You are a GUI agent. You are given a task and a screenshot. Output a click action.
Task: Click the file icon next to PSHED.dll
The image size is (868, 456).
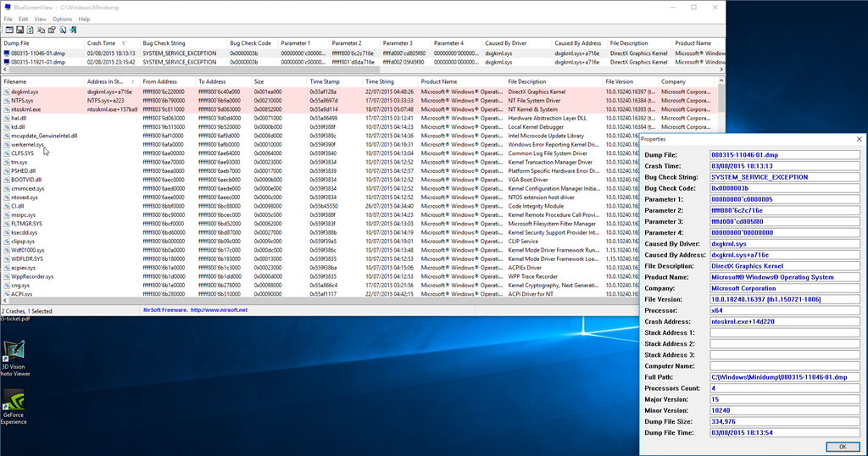tap(7, 171)
